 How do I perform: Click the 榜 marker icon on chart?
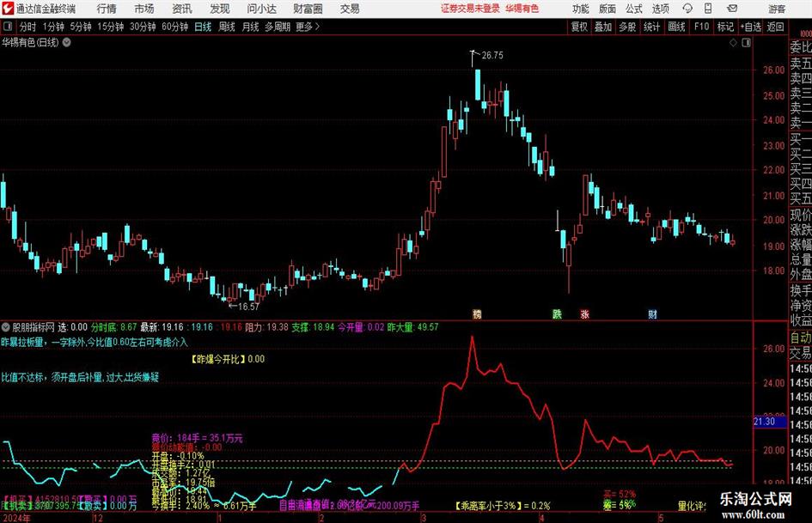click(x=477, y=313)
